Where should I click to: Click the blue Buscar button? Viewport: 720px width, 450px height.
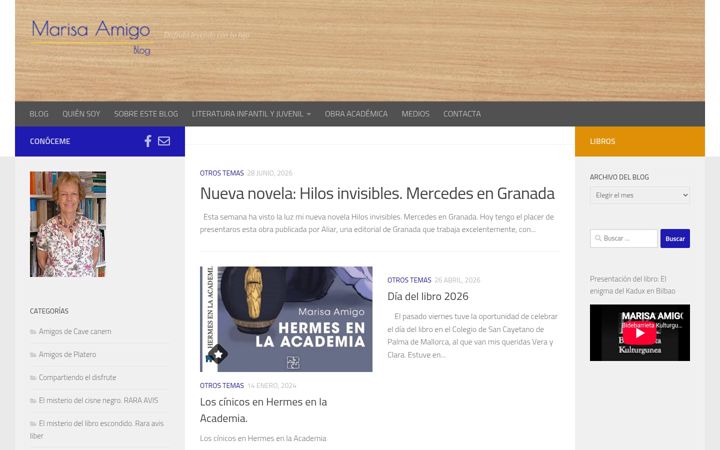675,238
